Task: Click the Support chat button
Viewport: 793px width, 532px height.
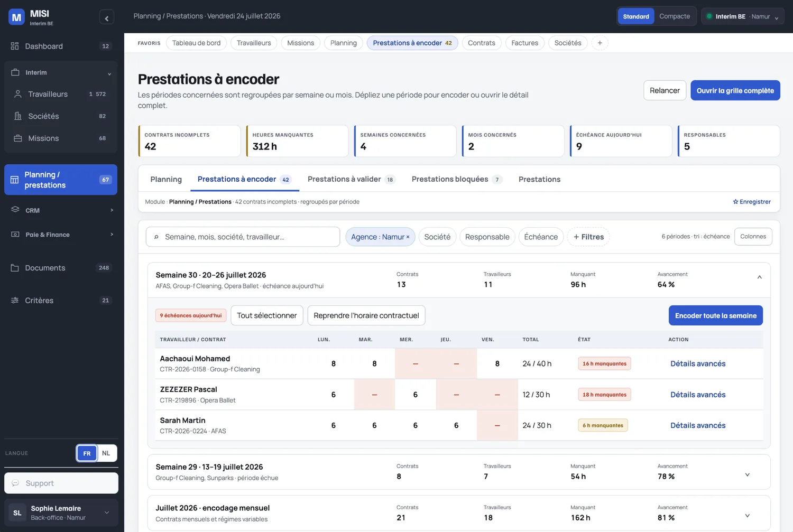Action: [x=61, y=483]
